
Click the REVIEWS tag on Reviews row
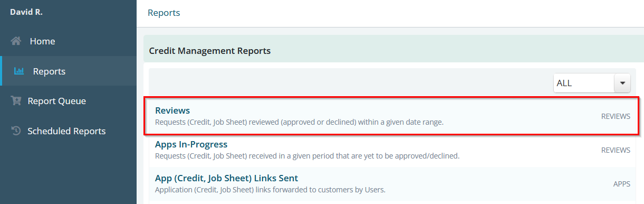616,116
